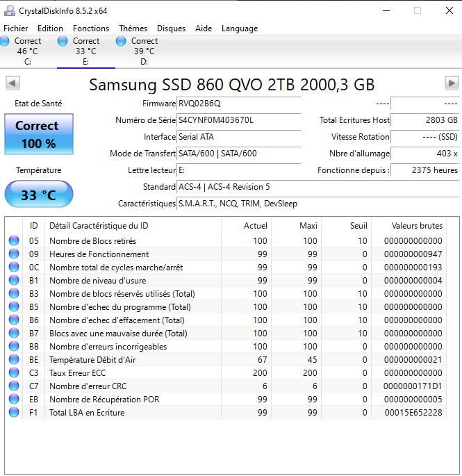Screen dimensions: 462x476
Task: Click status orb for ID 09 row
Action: click(x=14, y=254)
